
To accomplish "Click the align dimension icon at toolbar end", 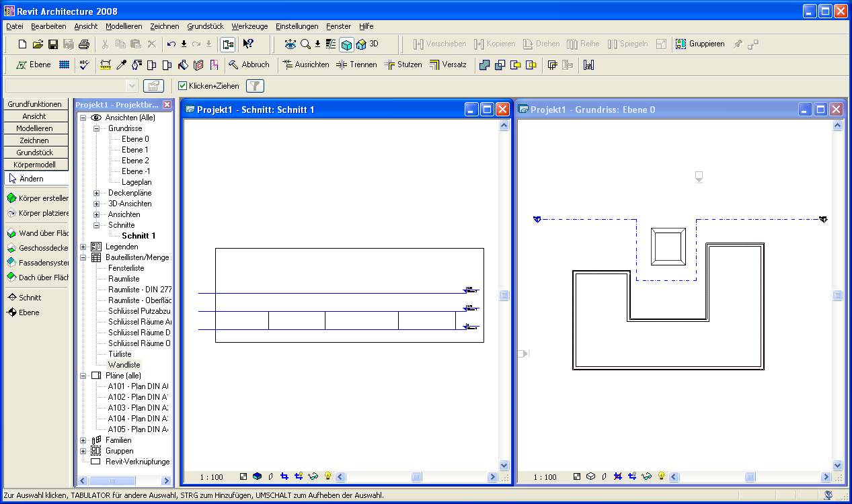I will (589, 65).
